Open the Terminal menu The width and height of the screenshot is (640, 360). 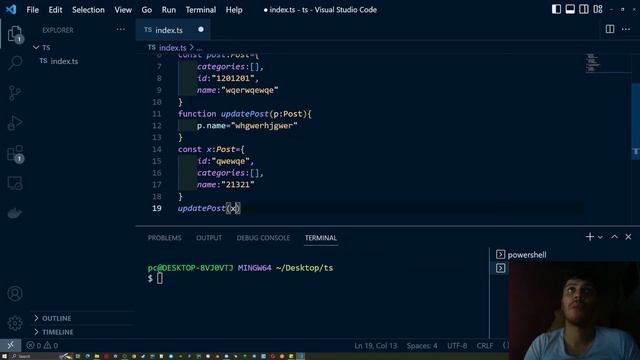pyautogui.click(x=201, y=10)
